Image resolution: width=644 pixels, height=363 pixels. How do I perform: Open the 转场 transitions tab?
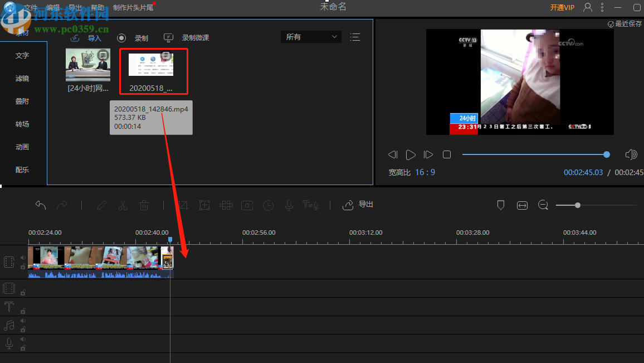(22, 124)
